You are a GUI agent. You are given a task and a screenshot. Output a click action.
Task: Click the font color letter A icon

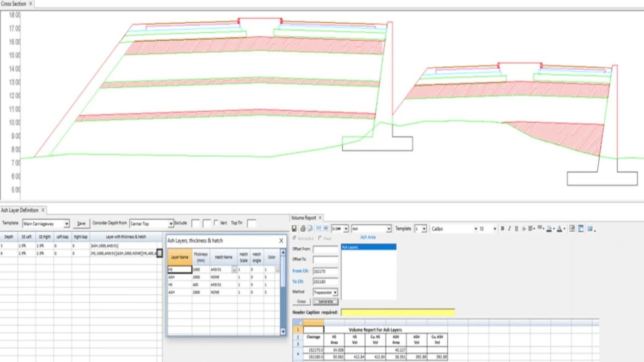[x=560, y=229]
